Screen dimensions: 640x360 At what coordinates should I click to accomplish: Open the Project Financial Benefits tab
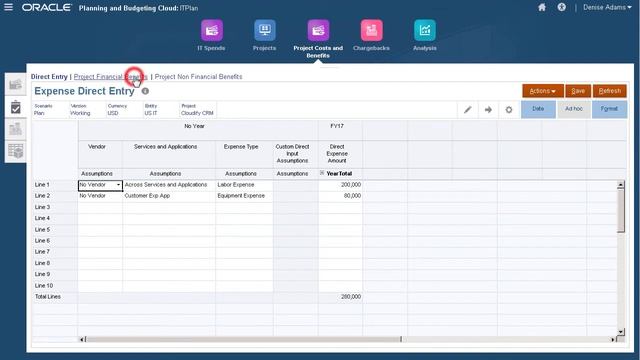(x=110, y=77)
